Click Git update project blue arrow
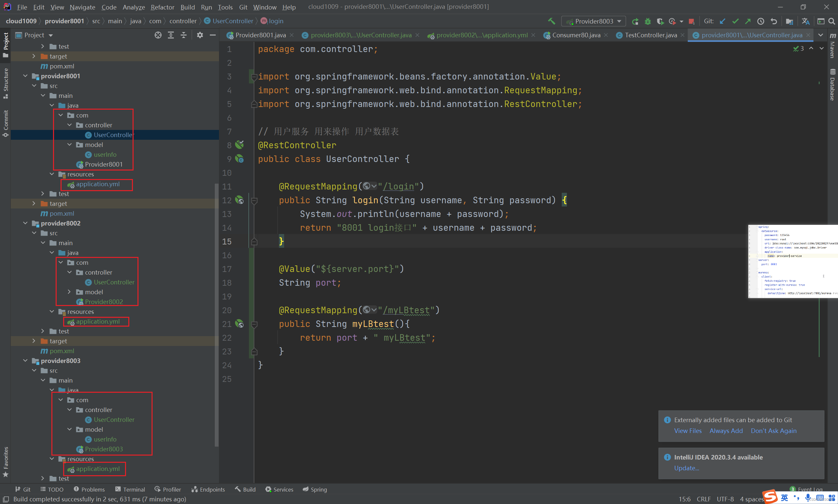The height and width of the screenshot is (504, 838). tap(722, 21)
